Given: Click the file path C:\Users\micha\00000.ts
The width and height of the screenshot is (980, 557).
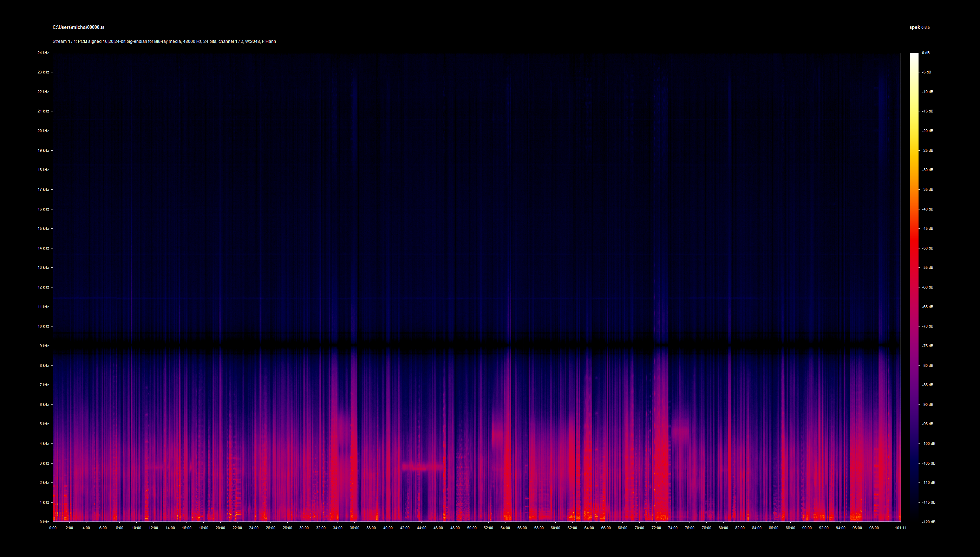Looking at the screenshot, I should (78, 27).
